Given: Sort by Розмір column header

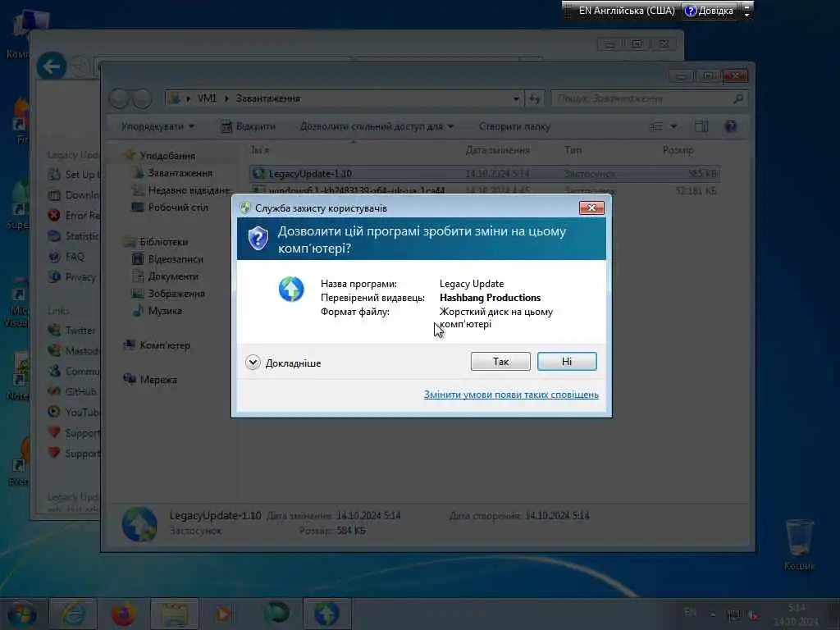Looking at the screenshot, I should tap(678, 150).
